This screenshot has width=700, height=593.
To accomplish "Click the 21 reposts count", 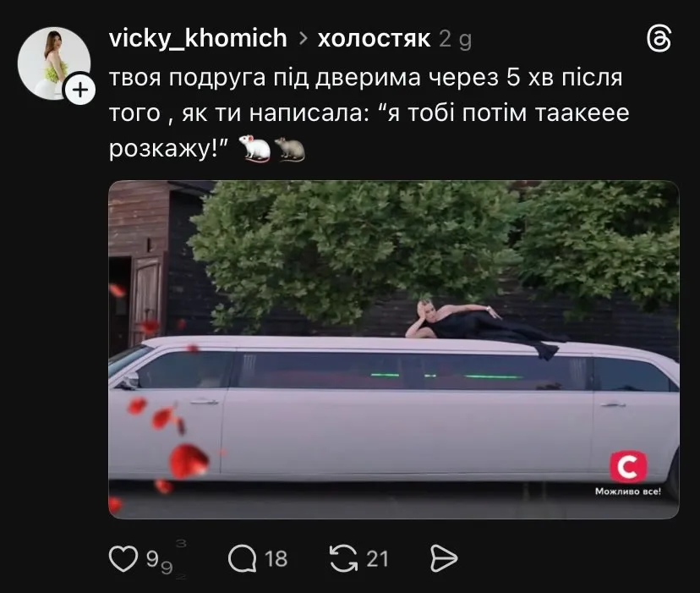I will [377, 559].
